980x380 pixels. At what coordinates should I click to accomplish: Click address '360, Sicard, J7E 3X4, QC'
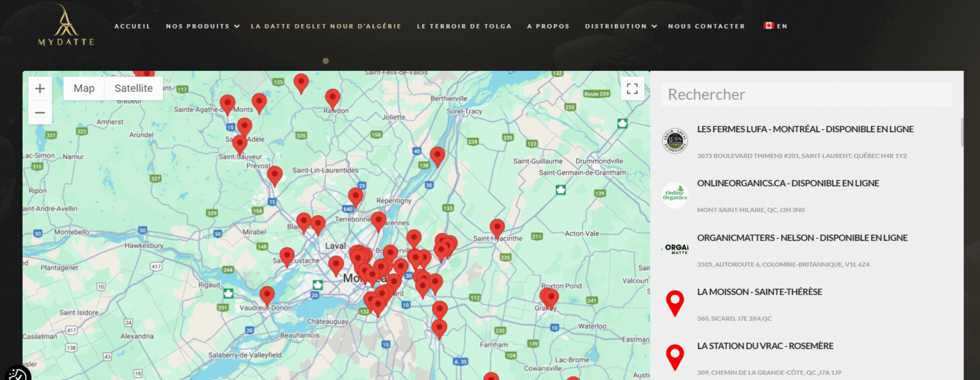(x=734, y=319)
